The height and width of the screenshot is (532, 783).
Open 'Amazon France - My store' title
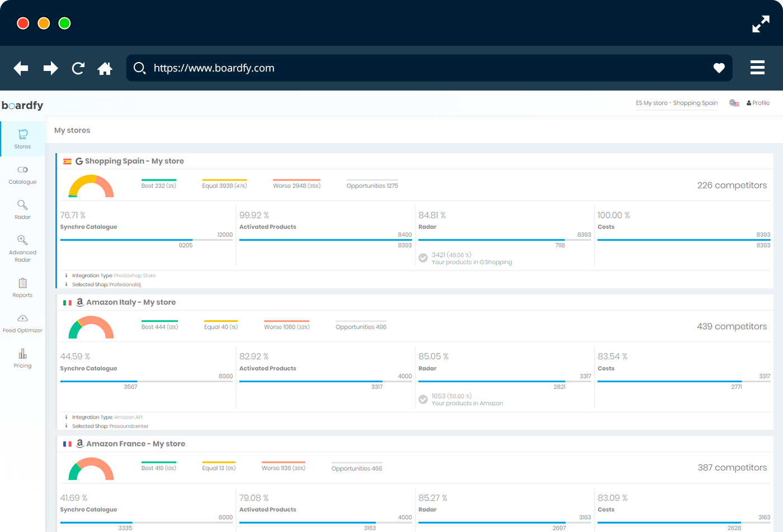click(x=136, y=444)
